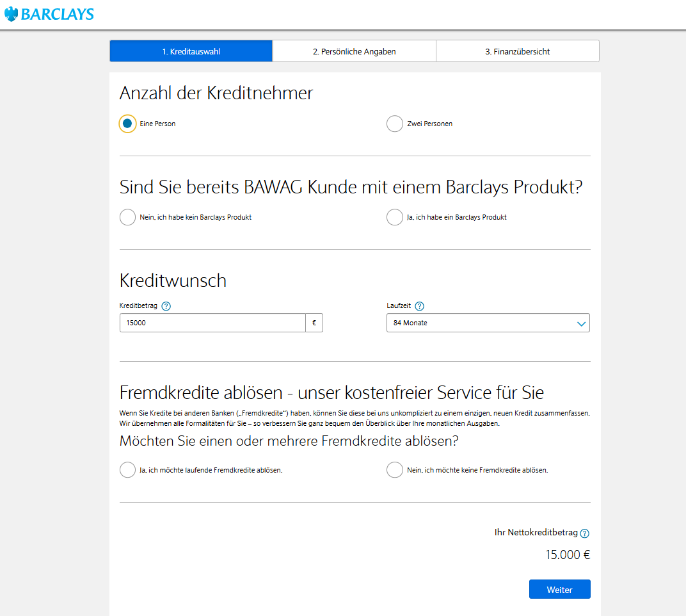Viewport: 686px width, 616px height.
Task: Choose Zwei Personen as borrowers
Action: pyautogui.click(x=395, y=124)
